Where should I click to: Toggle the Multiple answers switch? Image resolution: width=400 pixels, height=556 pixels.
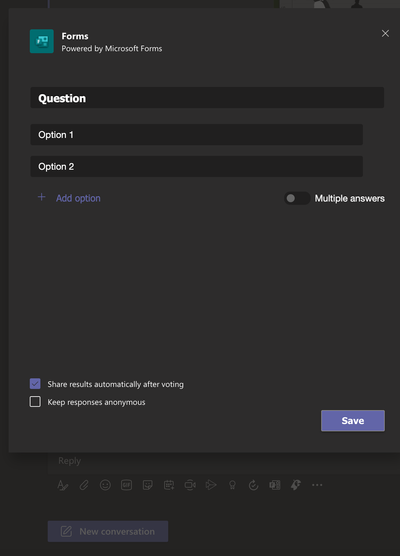coord(297,198)
